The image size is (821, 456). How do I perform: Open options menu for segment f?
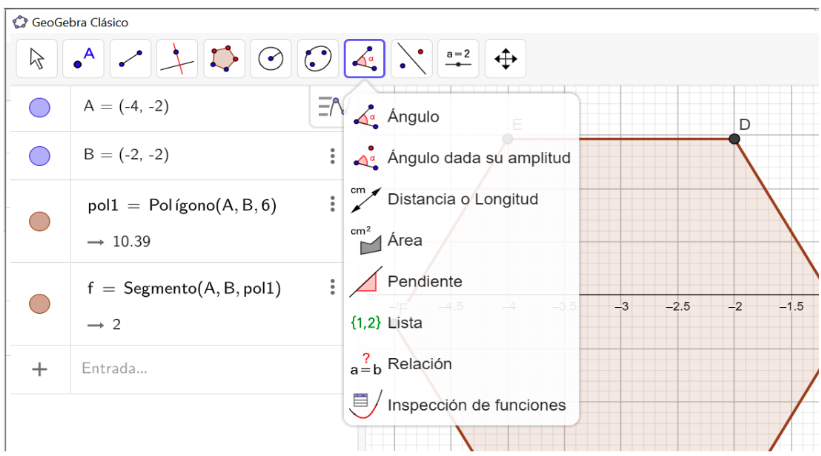(x=332, y=287)
